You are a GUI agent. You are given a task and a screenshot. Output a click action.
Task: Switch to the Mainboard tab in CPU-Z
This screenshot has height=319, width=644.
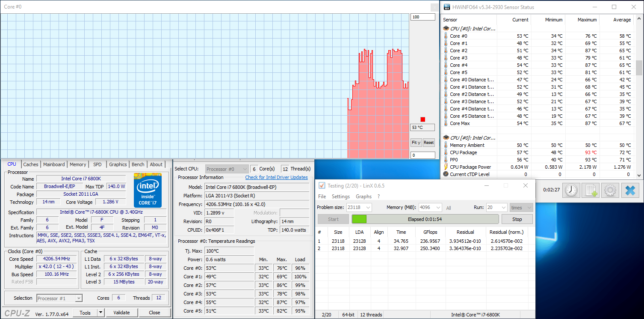point(54,164)
